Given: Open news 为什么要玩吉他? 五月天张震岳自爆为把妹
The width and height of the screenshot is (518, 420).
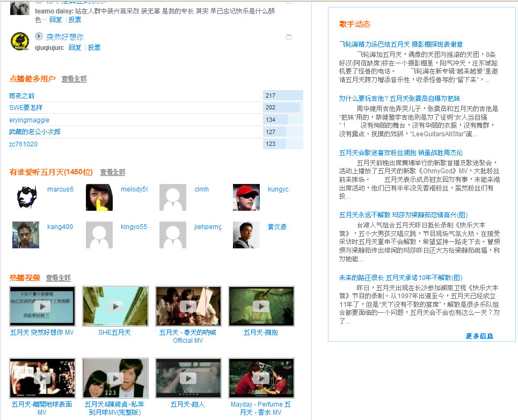Looking at the screenshot, I should [400, 98].
